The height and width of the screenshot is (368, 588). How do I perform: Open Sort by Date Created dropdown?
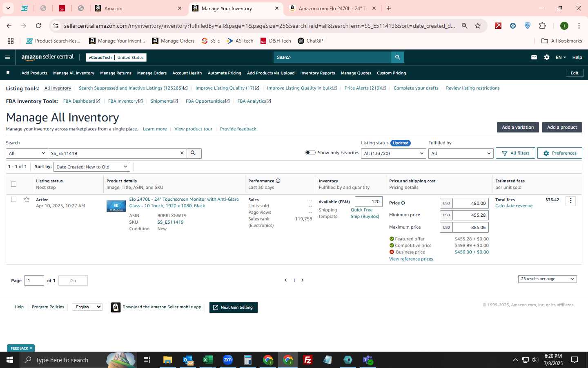point(92,167)
